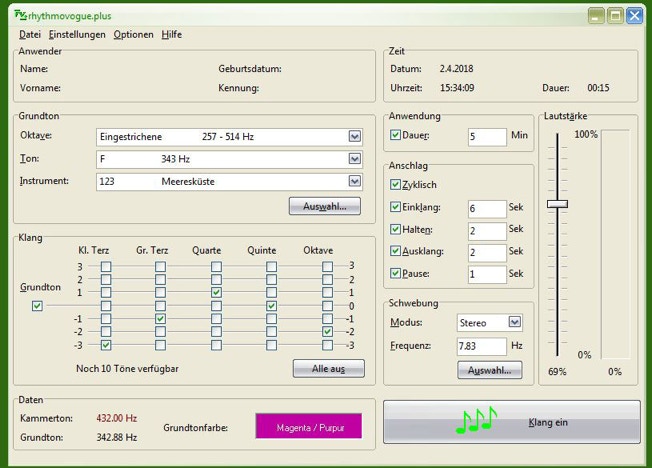Click Auswahl button under Instrument
This screenshot has height=468, width=652.
[x=325, y=206]
